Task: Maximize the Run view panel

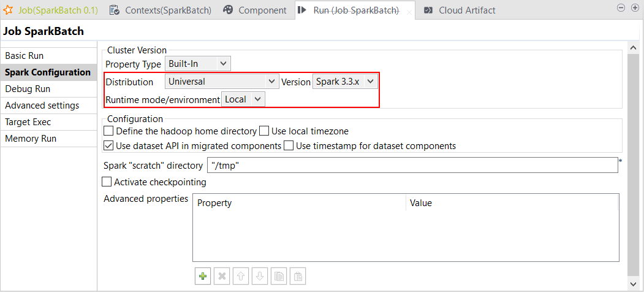Action: tap(634, 8)
